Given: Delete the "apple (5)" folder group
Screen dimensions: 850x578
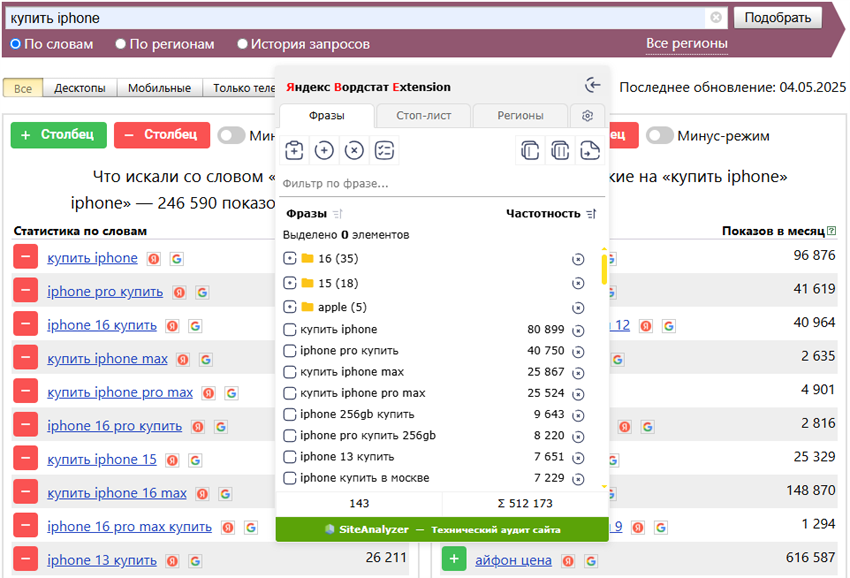Looking at the screenshot, I should click(x=578, y=308).
